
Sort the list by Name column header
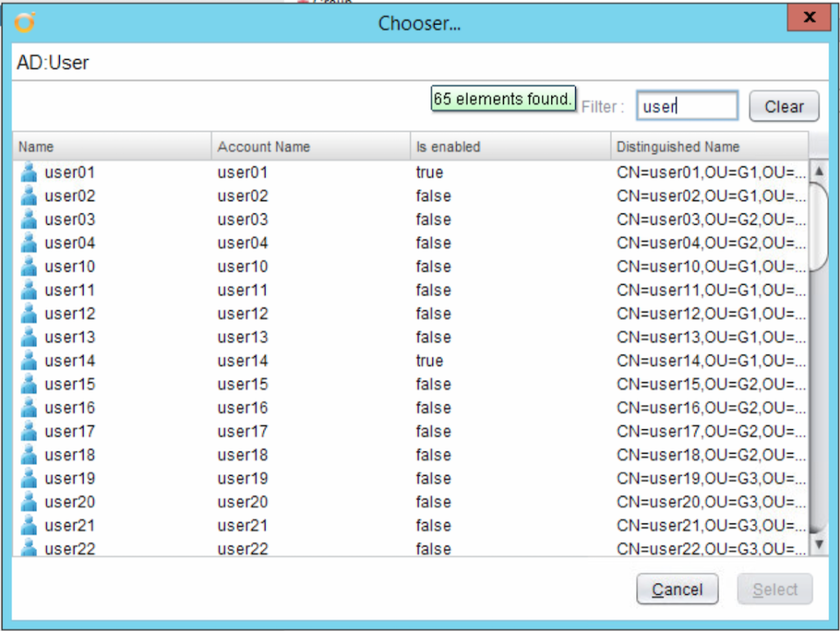coord(112,147)
